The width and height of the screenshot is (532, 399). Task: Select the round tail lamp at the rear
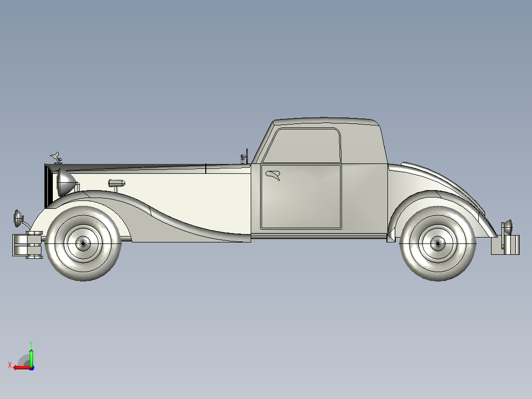[507, 227]
